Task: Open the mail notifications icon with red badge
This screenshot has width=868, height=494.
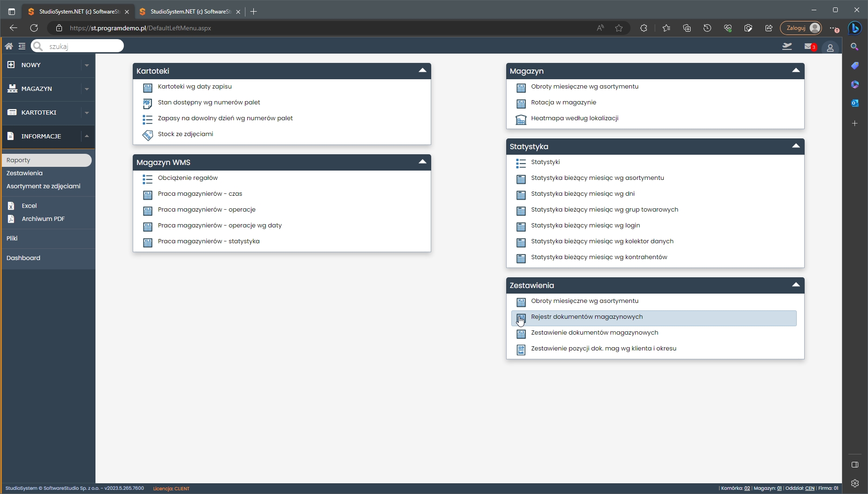Action: tap(809, 47)
